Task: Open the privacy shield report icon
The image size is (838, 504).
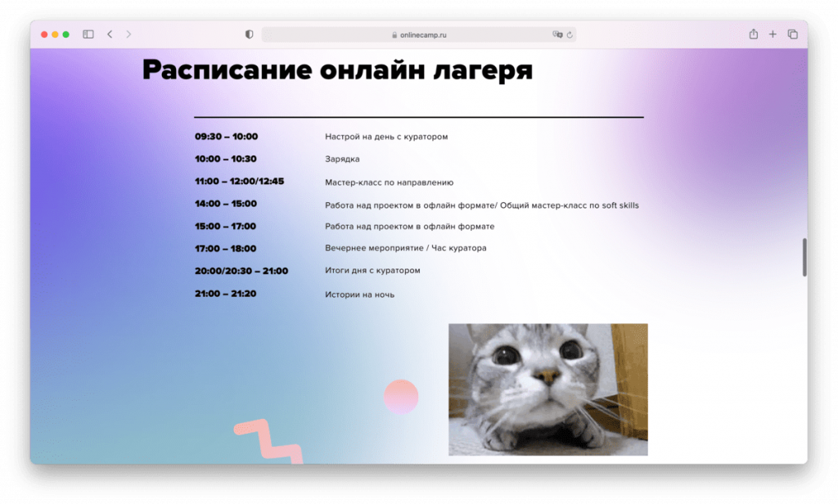Action: (x=249, y=34)
